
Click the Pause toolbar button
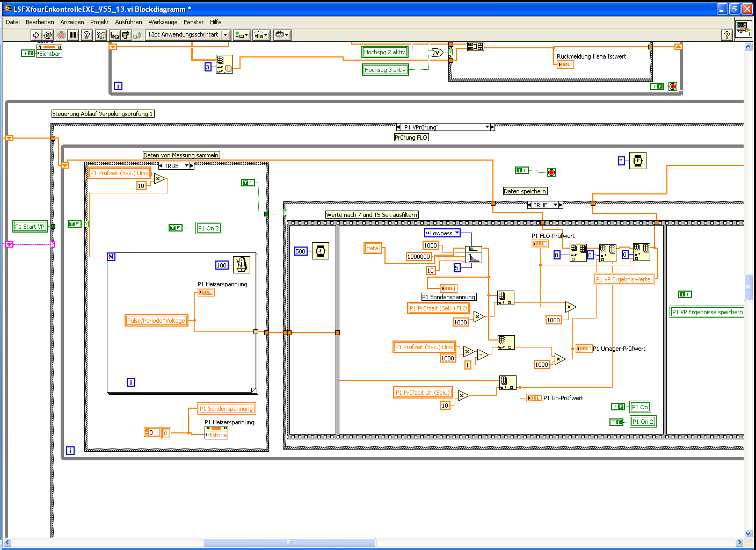[x=74, y=35]
